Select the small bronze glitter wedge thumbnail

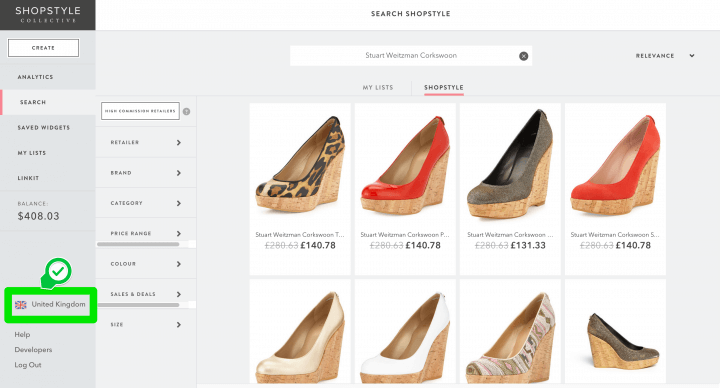coord(623,341)
